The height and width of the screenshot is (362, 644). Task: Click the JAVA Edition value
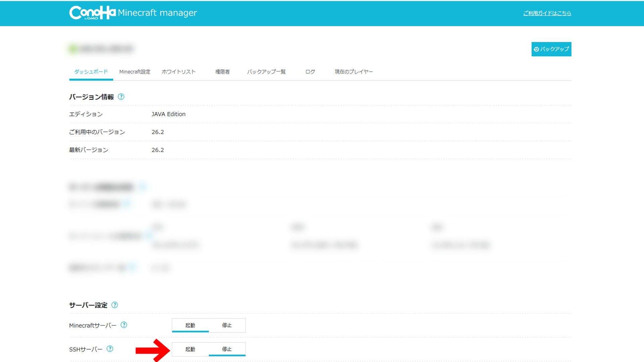168,114
